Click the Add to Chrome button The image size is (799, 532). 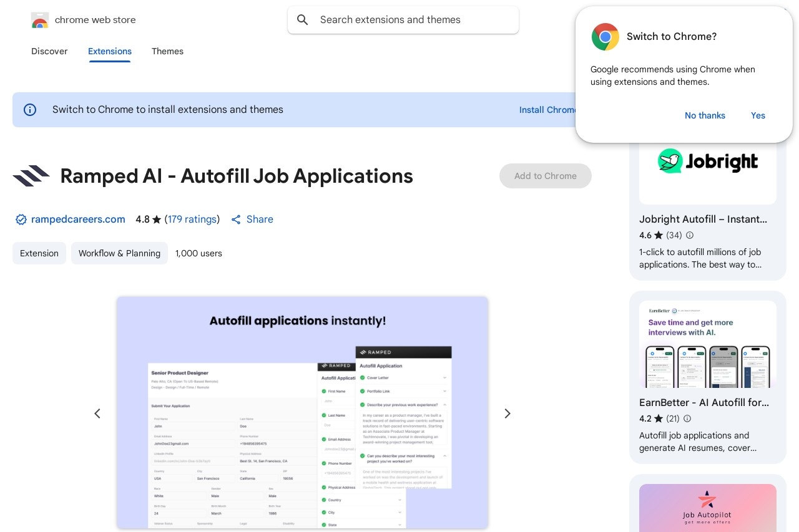pos(546,176)
